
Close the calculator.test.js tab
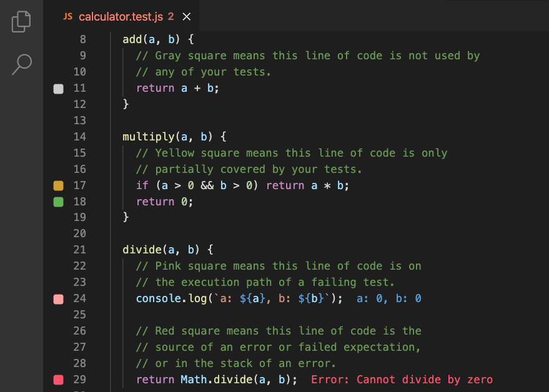pos(187,16)
